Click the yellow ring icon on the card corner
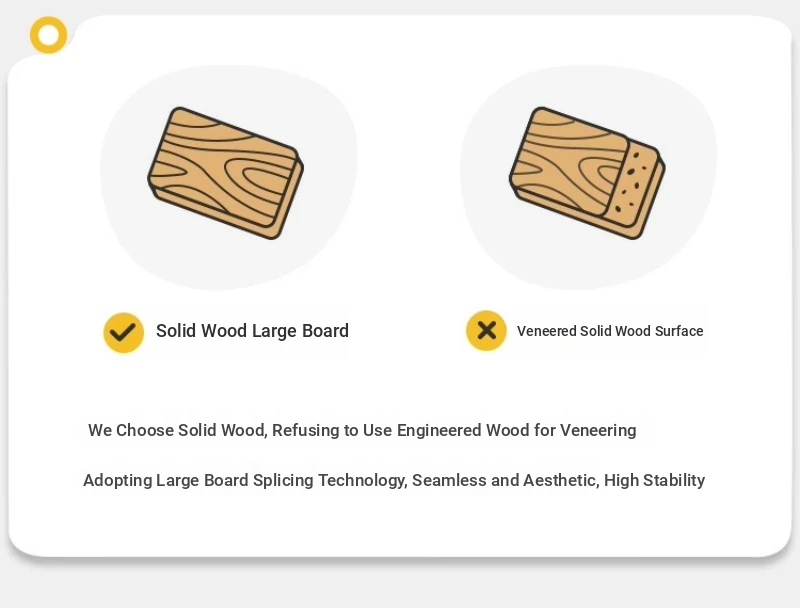Screen dimensions: 800x608 click(x=48, y=35)
